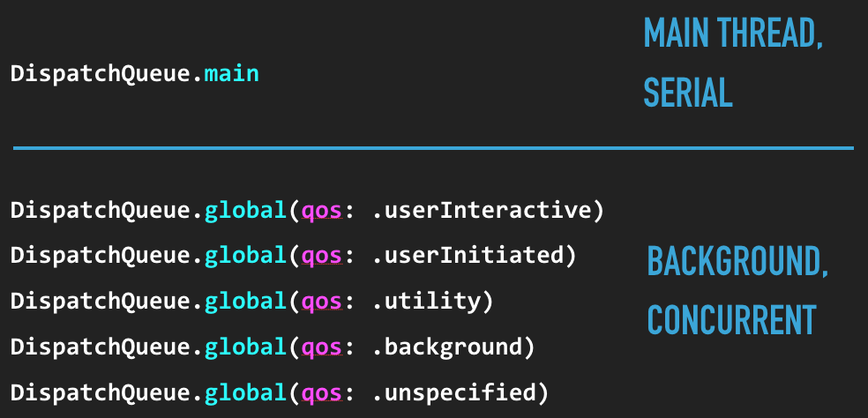Click the DispatchQueue.main code line
This screenshot has width=868, height=418.
point(134,73)
